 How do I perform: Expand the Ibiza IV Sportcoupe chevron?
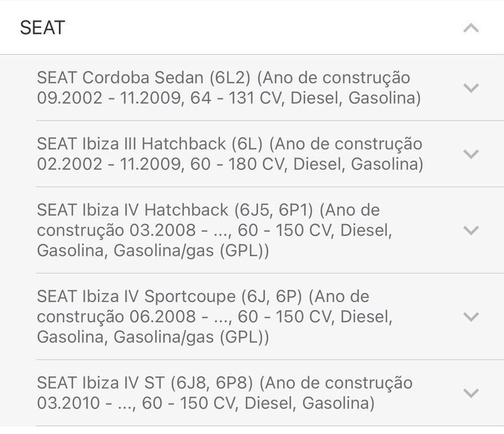point(471,317)
